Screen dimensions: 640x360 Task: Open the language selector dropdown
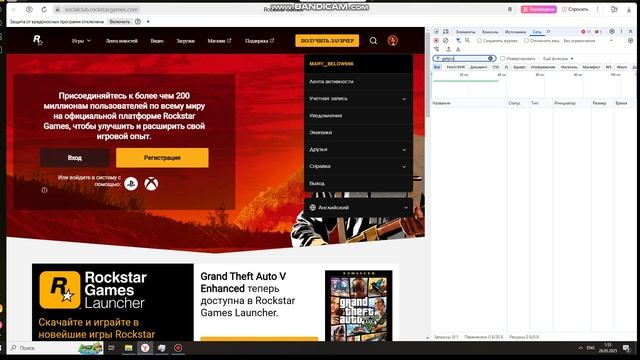358,207
